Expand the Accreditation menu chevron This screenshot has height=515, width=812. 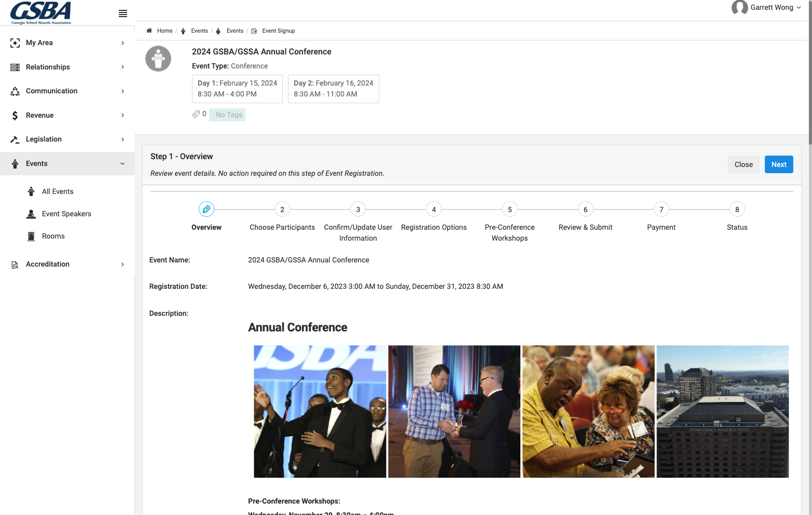(122, 265)
